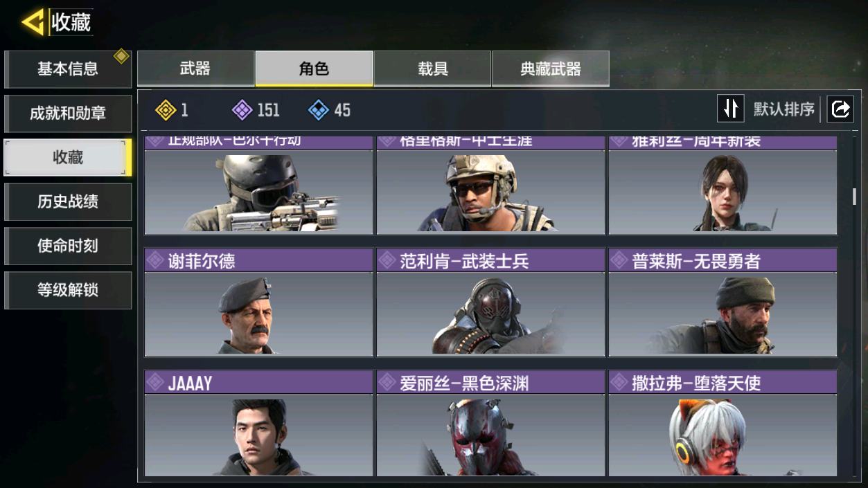Viewport: 868px width, 488px height.
Task: Go to 使命时刻 section
Action: (68, 246)
